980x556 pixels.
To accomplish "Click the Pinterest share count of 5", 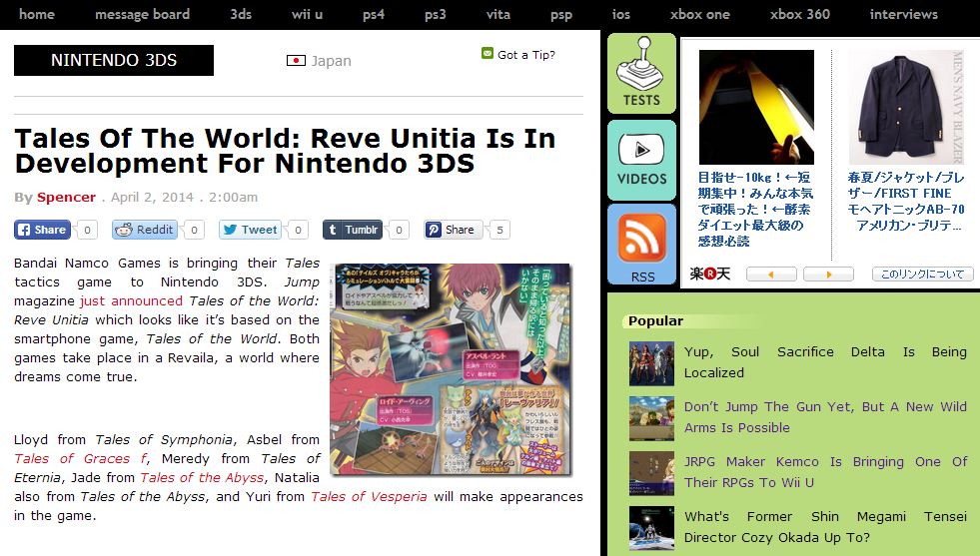I will tap(499, 230).
